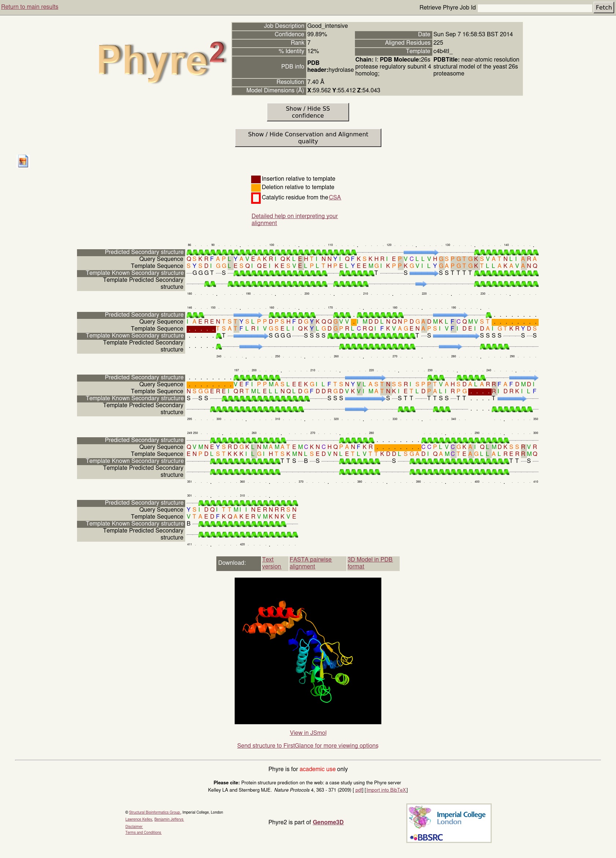Screen dimensions: 616x858
Task: Toggle Show / Hide Conservation and Alignment quality
Action: [x=308, y=138]
